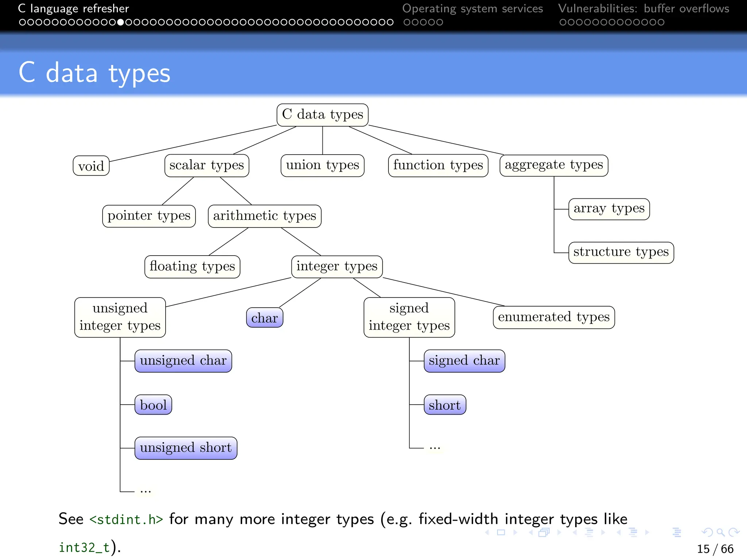Click the int32_t code text
The height and width of the screenshot is (560, 747).
pos(84,548)
